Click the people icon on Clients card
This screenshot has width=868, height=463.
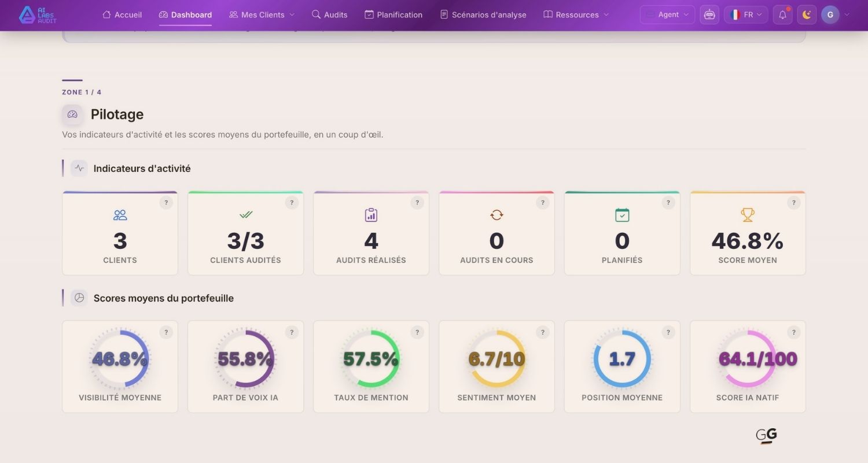120,215
